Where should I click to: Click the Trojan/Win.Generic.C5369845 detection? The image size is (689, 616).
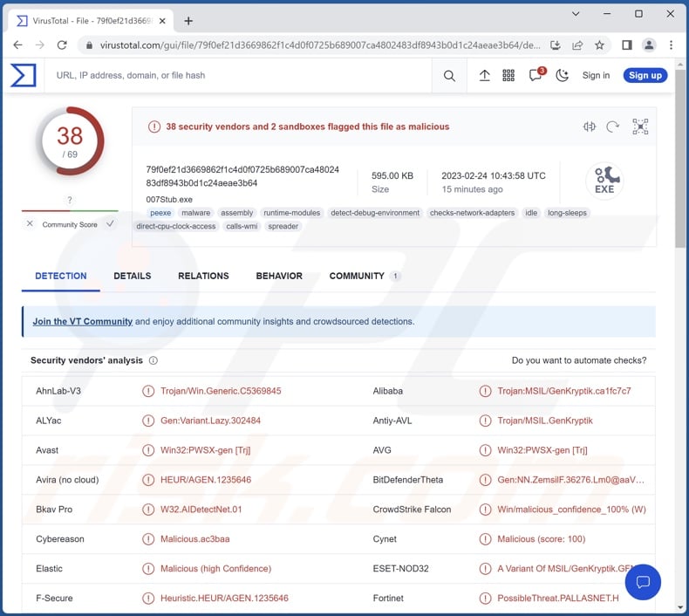[x=221, y=391]
